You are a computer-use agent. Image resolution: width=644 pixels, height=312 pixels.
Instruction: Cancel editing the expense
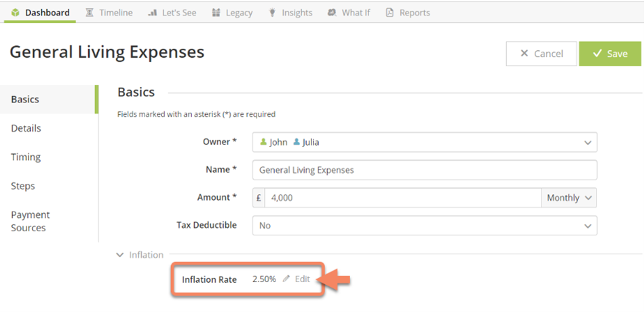(541, 54)
